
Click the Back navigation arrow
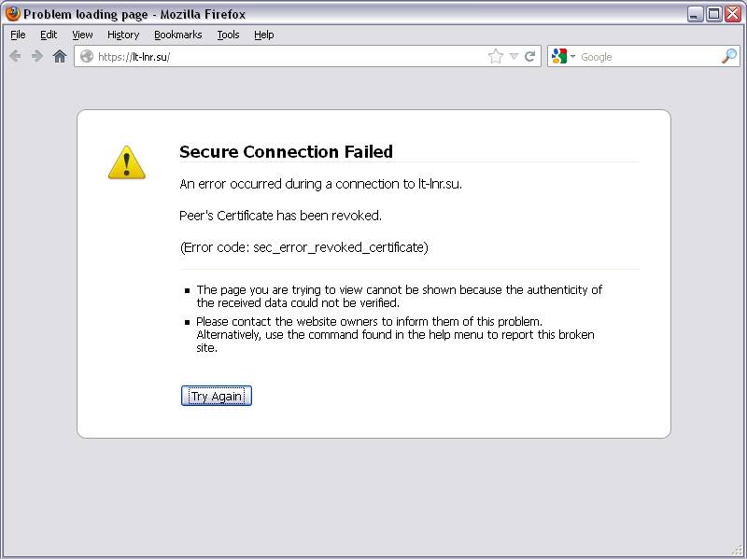pyautogui.click(x=15, y=56)
